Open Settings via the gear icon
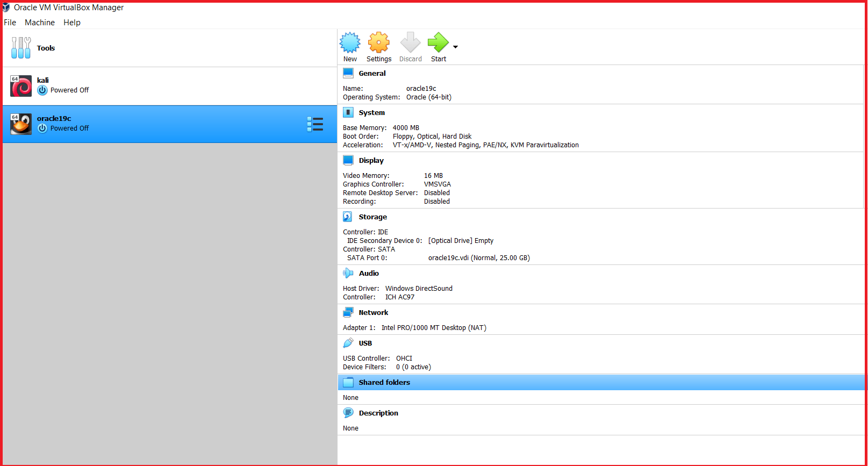 [x=379, y=42]
